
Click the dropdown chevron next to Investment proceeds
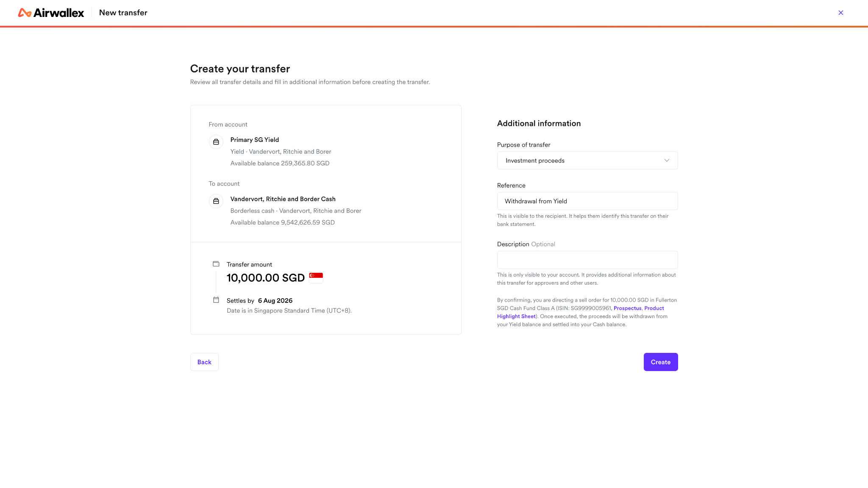pos(667,161)
